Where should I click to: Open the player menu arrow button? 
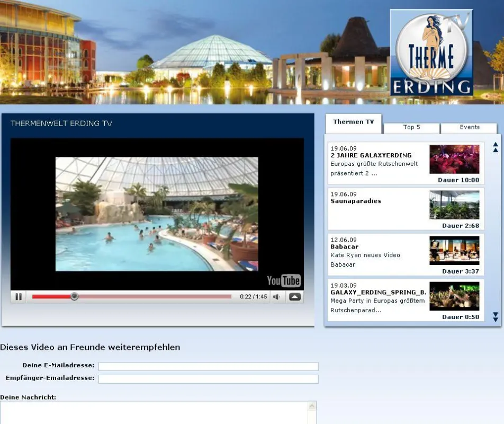(295, 297)
